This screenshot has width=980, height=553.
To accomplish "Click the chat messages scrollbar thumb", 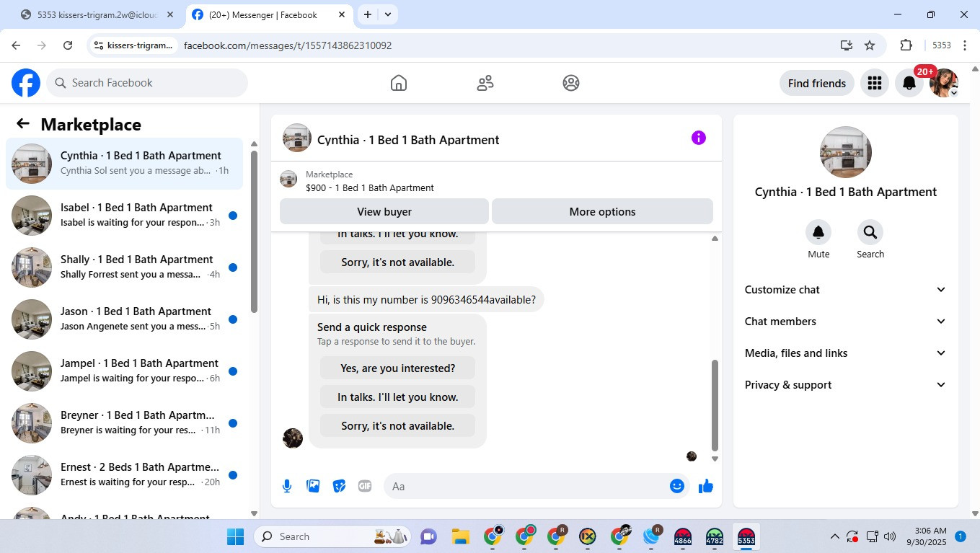I will point(715,405).
